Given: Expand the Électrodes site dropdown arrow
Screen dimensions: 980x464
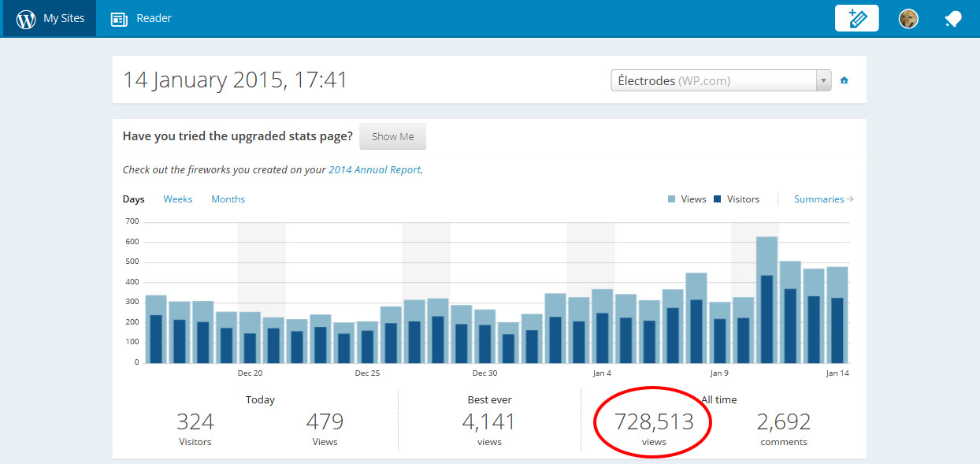Looking at the screenshot, I should click(823, 80).
